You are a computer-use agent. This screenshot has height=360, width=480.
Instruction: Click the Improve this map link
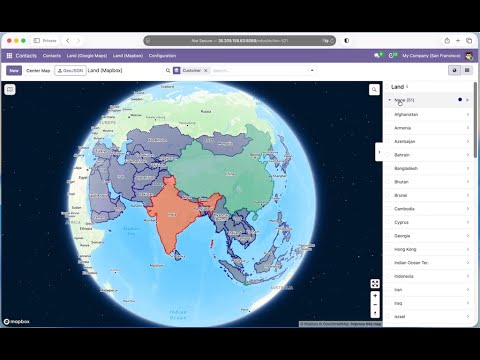(365, 324)
